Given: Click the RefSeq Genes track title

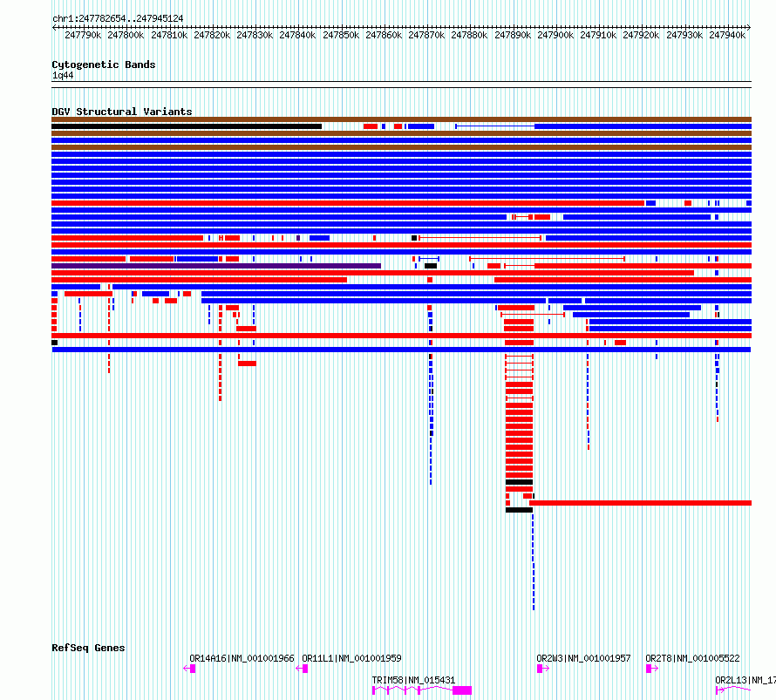Looking at the screenshot, I should click(x=88, y=648).
